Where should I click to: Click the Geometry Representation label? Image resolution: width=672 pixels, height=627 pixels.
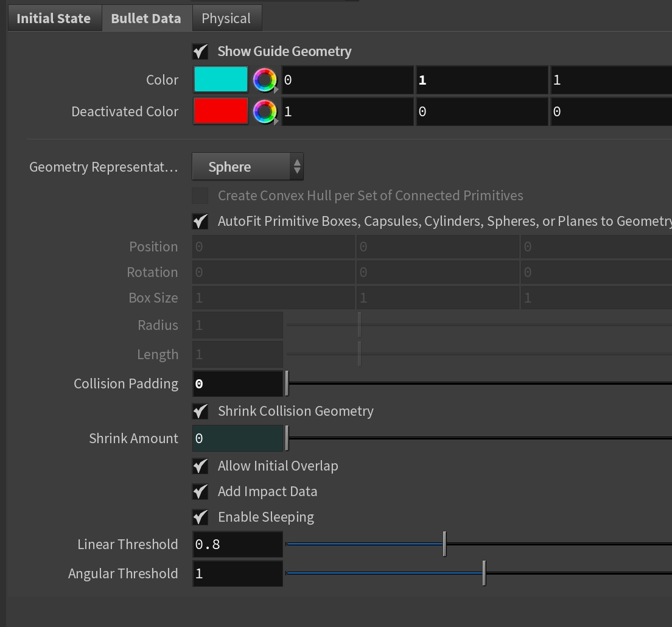103,167
